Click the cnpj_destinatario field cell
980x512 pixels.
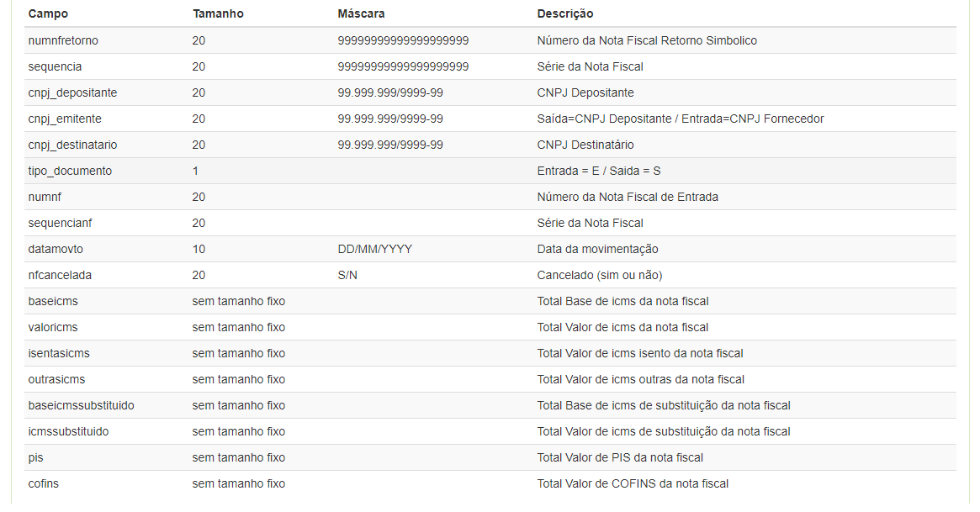click(x=72, y=145)
